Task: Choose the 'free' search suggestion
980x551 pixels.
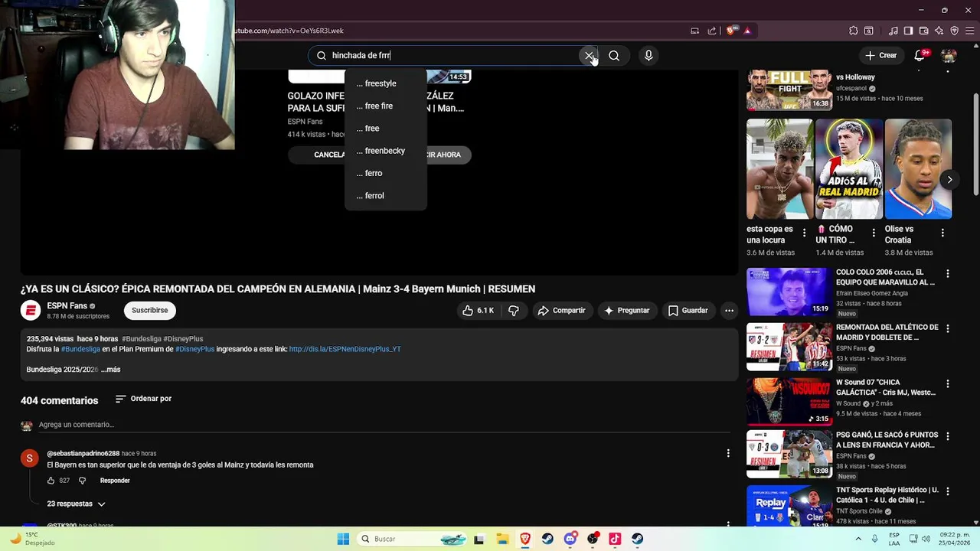Action: tap(386, 129)
